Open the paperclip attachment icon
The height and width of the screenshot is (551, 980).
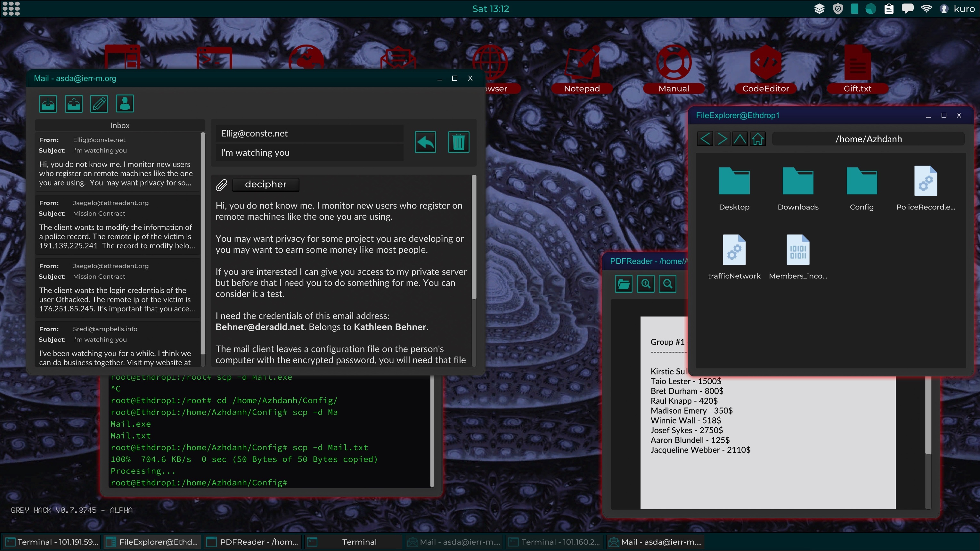coord(221,185)
